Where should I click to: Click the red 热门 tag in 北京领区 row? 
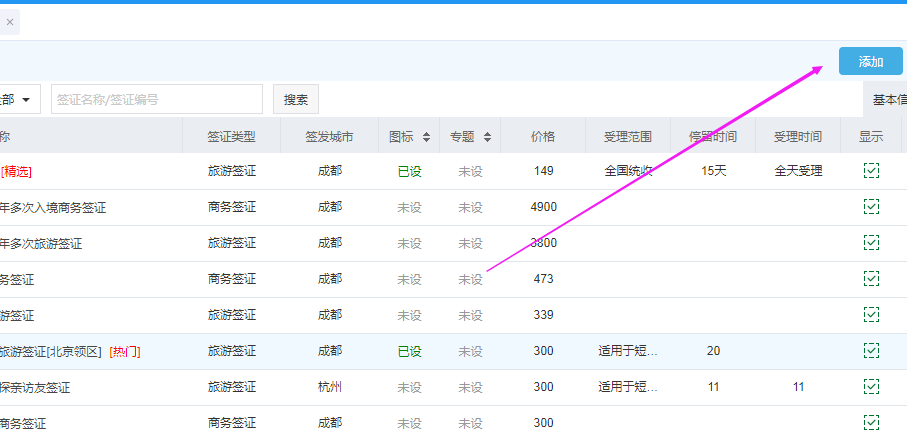125,351
